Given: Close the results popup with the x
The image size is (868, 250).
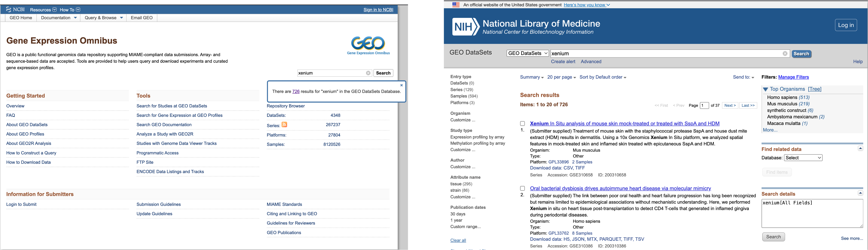Looking at the screenshot, I should click(401, 85).
